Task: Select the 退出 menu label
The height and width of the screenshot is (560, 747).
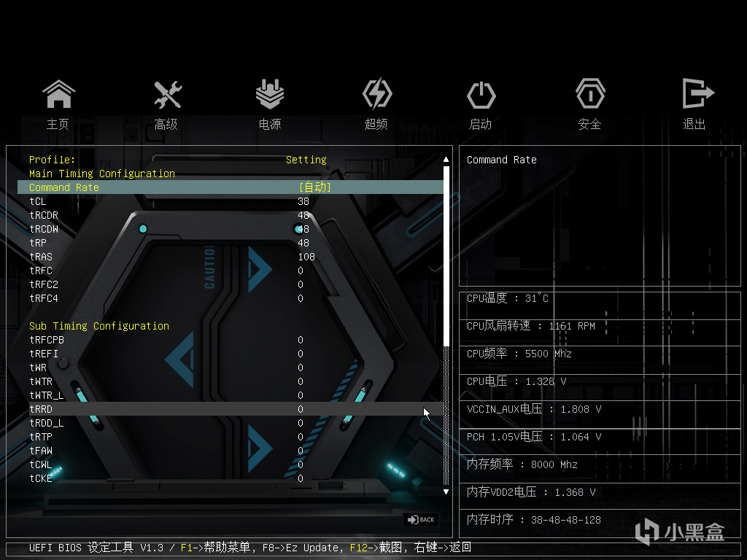Action: [694, 124]
